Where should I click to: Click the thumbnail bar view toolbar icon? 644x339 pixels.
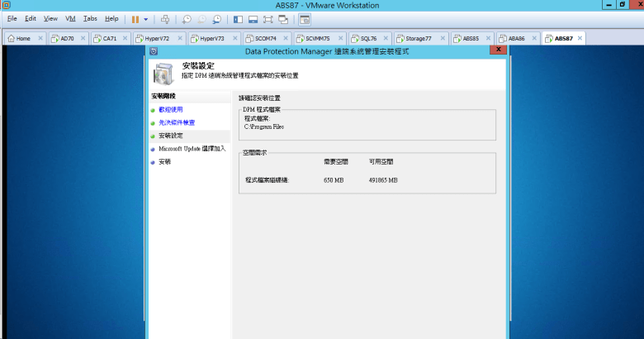(253, 18)
